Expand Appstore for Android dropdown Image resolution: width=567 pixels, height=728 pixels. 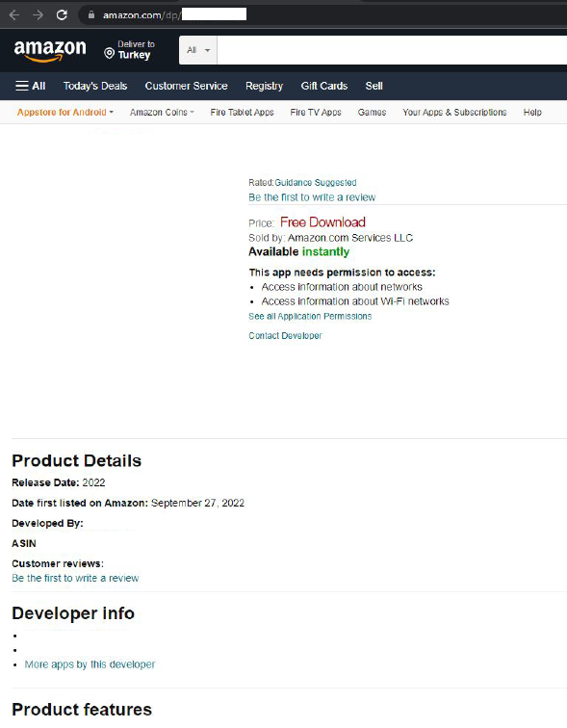coord(65,113)
